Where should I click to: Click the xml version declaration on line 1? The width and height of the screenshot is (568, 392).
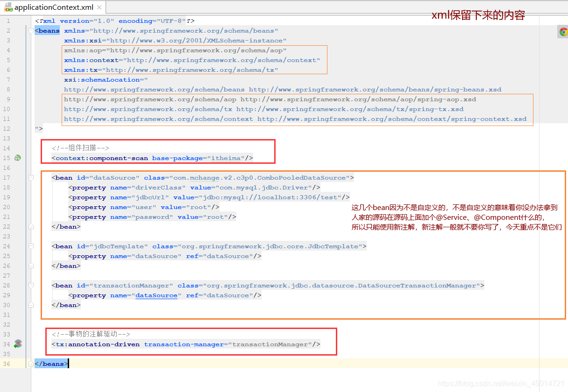(114, 21)
